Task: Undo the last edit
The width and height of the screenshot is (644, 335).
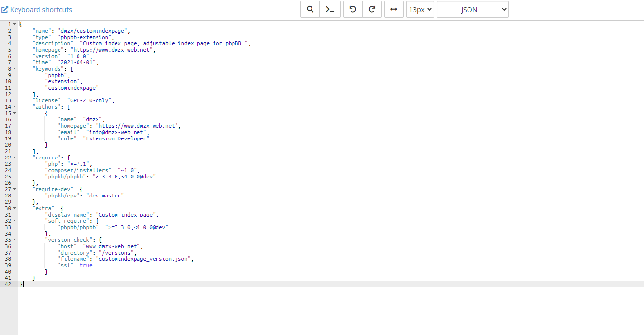Action: click(x=353, y=9)
